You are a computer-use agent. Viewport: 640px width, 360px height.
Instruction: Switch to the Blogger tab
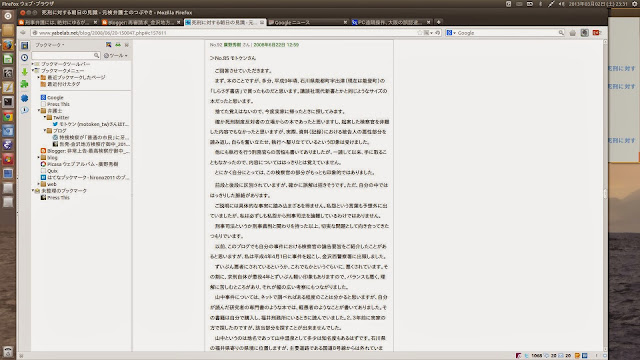click(141, 22)
